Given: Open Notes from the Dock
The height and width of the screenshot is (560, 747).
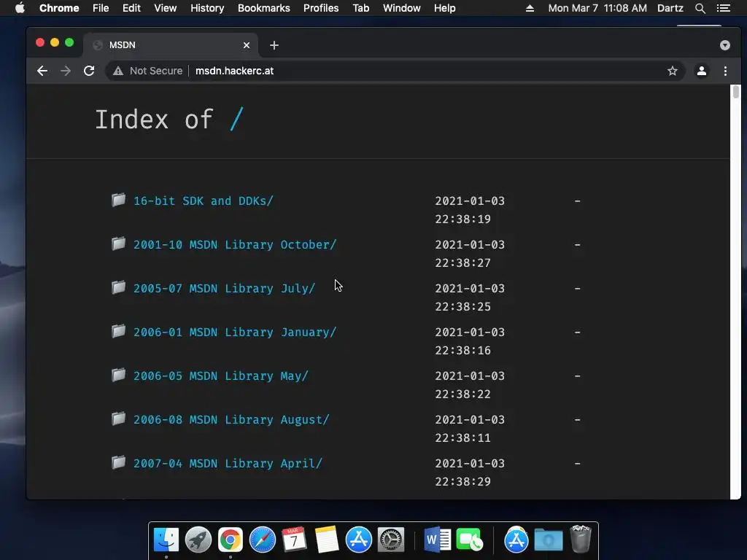Looking at the screenshot, I should (x=326, y=540).
